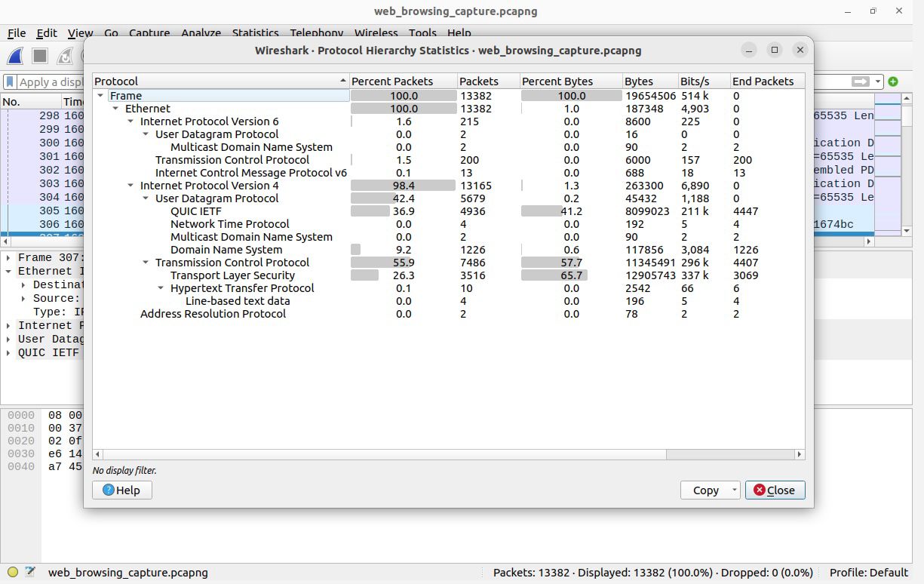Collapse Hypertext Transfer Protocol row
924x584 pixels.
[161, 288]
